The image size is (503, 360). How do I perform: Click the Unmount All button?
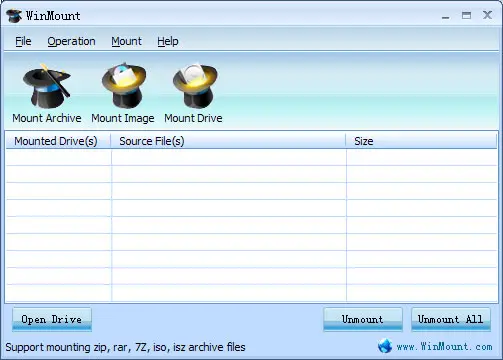(451, 319)
